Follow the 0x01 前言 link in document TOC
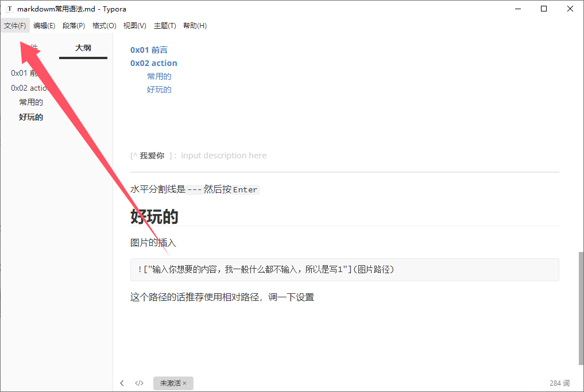This screenshot has width=584, height=392. [149, 50]
